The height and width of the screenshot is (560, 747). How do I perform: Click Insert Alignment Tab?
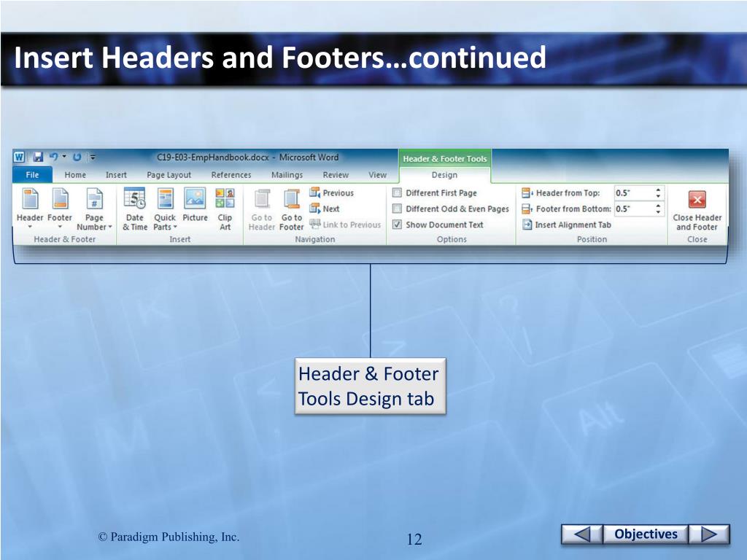566,225
